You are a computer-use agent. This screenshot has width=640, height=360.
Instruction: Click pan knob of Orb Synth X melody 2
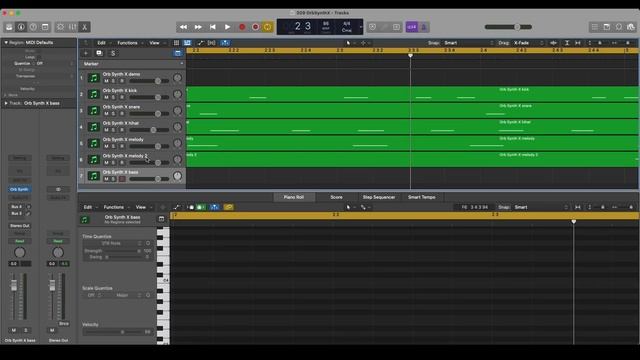(177, 160)
